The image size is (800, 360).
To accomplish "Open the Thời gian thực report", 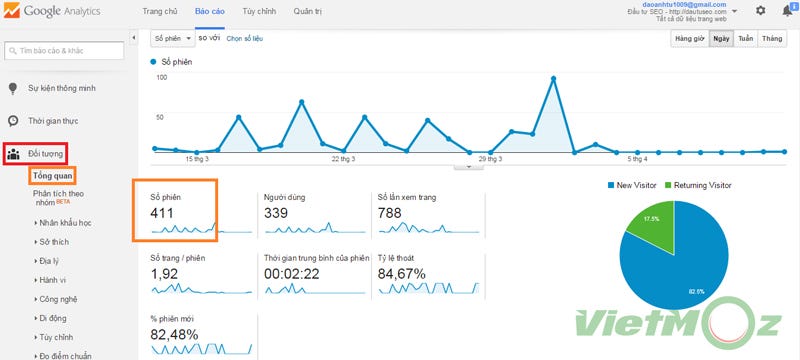I will [x=53, y=121].
